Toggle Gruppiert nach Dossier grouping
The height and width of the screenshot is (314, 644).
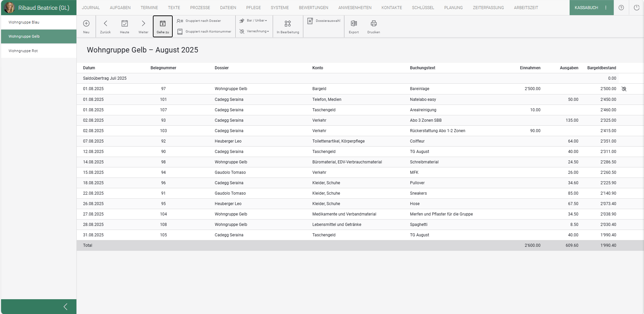tap(199, 21)
